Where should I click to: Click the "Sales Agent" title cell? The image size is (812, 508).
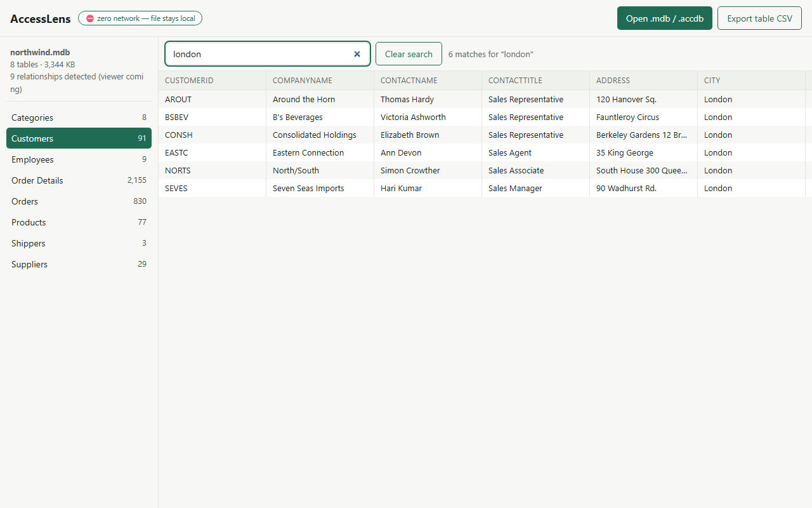[x=536, y=152]
